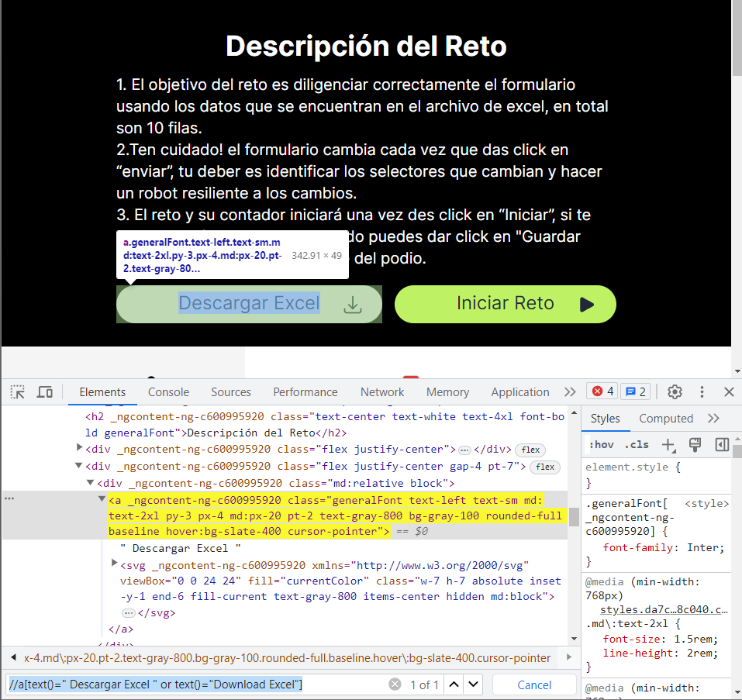Cancel the DOM search

(x=533, y=684)
